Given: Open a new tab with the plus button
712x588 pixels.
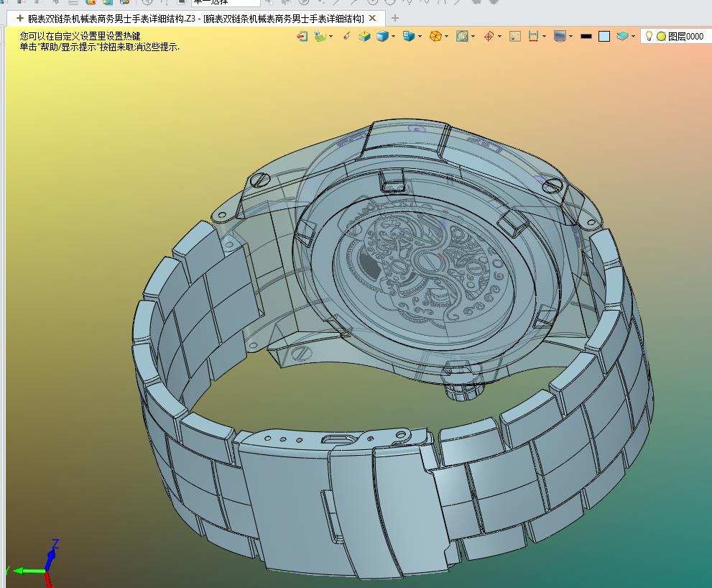Looking at the screenshot, I should [x=395, y=18].
